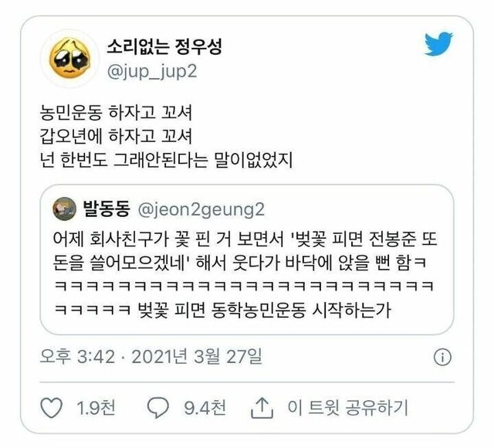Click the blue Twitter bird logo

click(438, 43)
